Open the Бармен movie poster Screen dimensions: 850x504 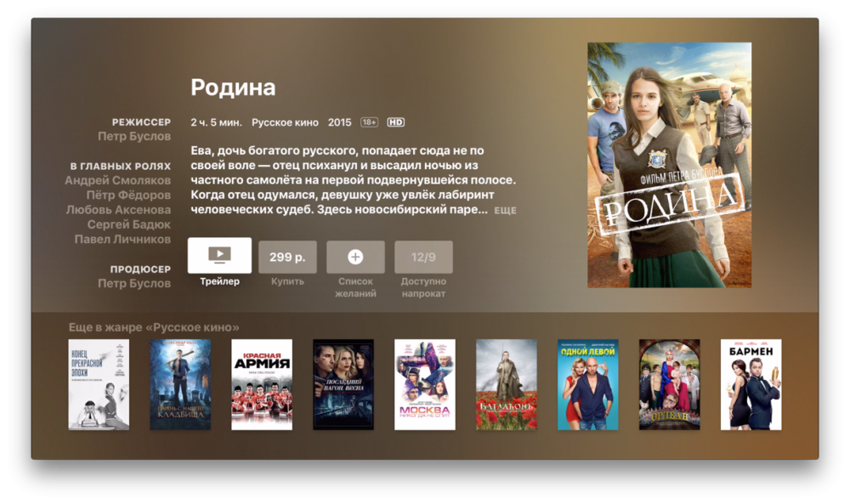[x=751, y=385]
